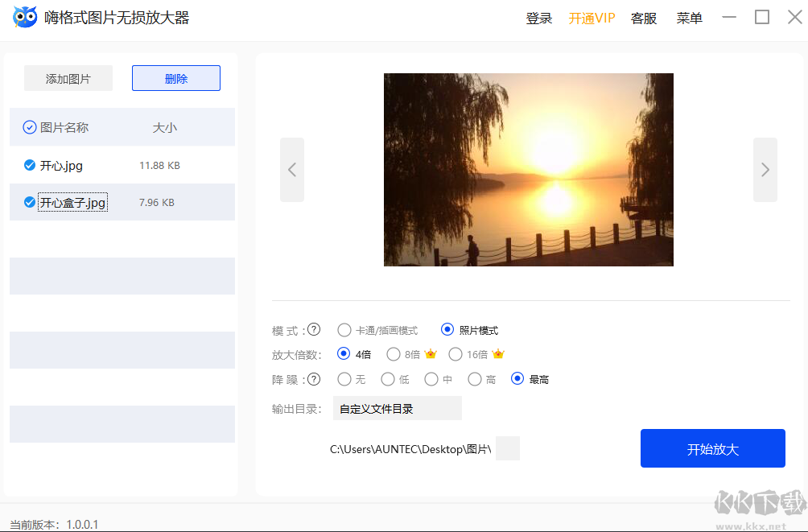This screenshot has width=808, height=532.
Task: Click the VIP crown icon beside 16倍
Action: pos(497,353)
